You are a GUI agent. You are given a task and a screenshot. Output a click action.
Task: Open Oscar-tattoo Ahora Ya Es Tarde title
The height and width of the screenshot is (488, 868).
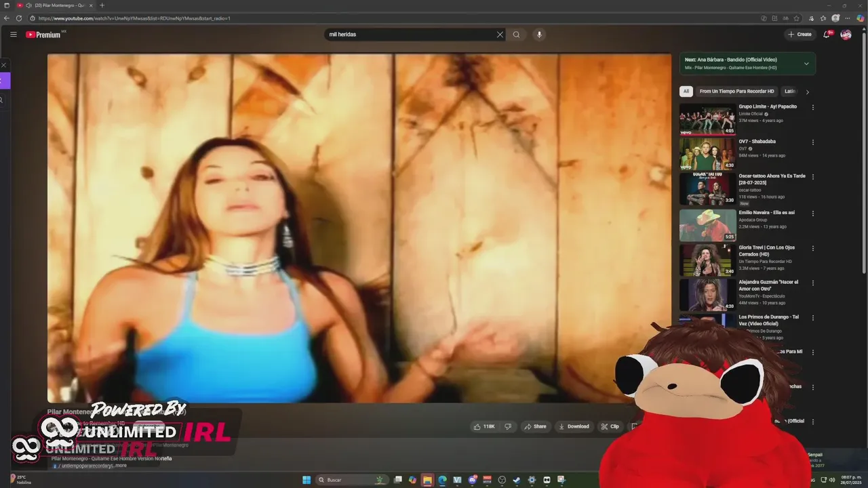pos(772,180)
